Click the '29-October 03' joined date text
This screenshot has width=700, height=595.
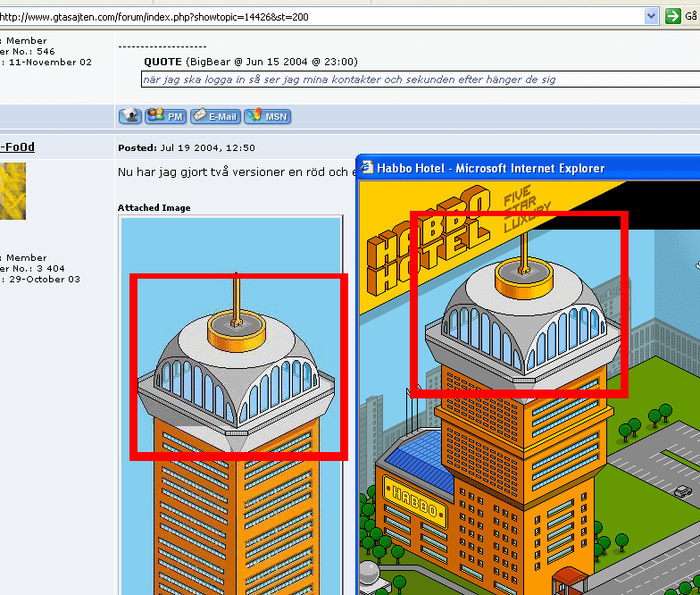pyautogui.click(x=45, y=279)
